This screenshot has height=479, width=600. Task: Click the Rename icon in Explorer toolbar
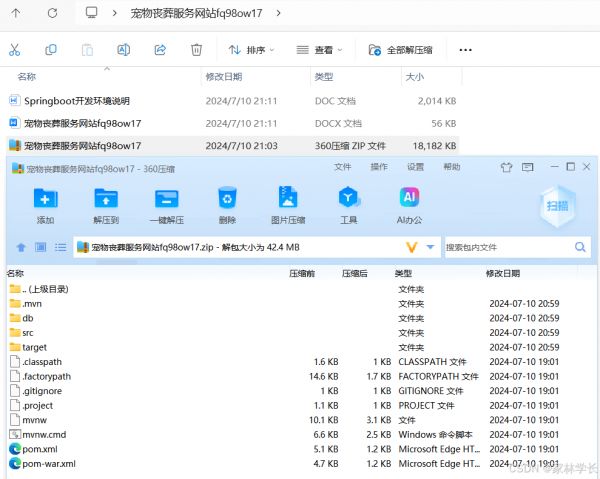[123, 50]
